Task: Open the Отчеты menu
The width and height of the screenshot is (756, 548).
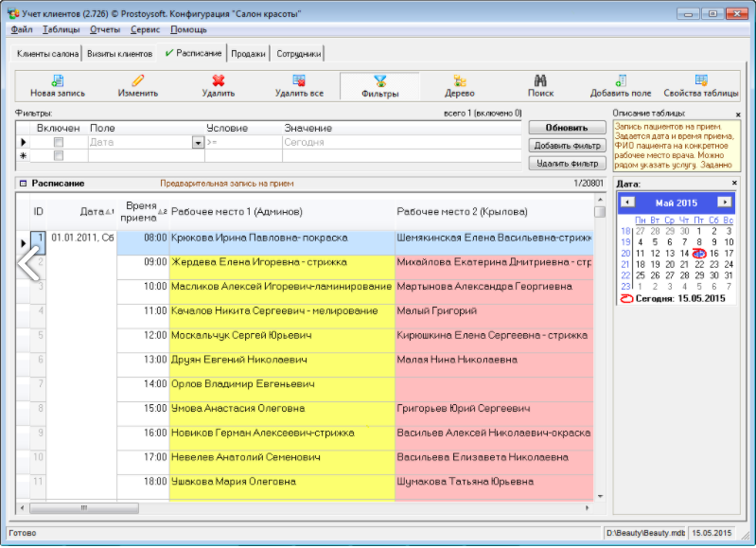Action: [104, 29]
